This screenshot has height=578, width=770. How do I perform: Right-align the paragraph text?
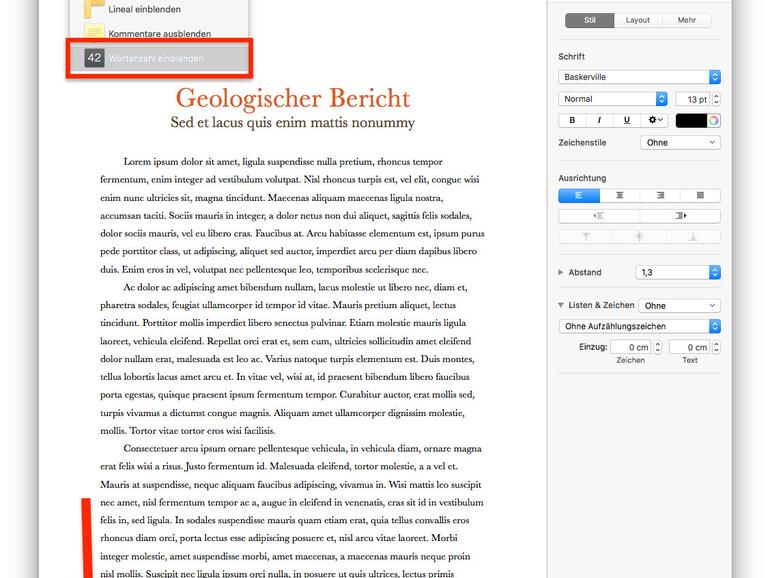(x=660, y=195)
